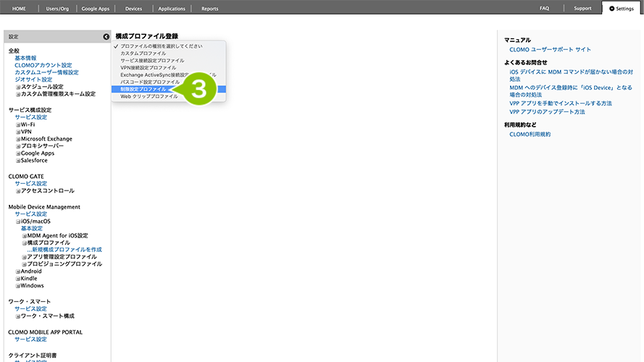Expand the Kindle tree node
The width and height of the screenshot is (644, 362).
pyautogui.click(x=18, y=279)
